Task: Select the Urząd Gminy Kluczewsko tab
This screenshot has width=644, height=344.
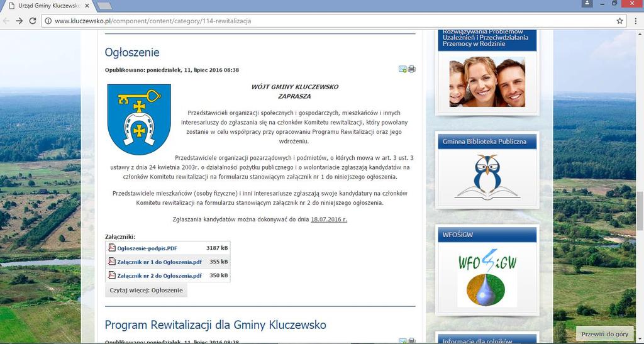Action: pyautogui.click(x=47, y=6)
